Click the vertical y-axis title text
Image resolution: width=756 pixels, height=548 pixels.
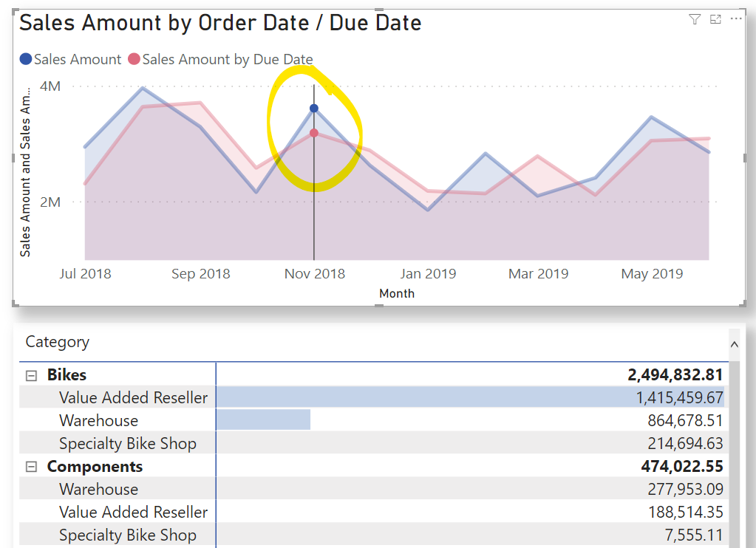pyautogui.click(x=25, y=172)
